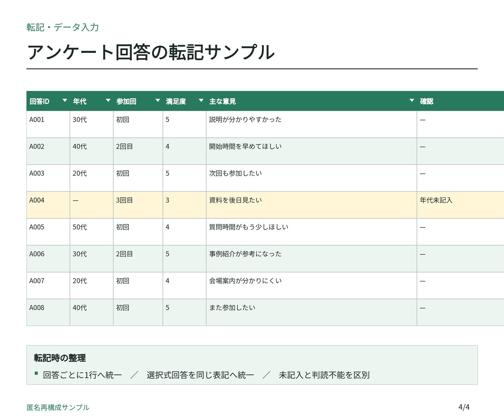Image resolution: width=504 pixels, height=420 pixels.
Task: Click 開始時間を早めてほしい opinion cell
Action: click(x=311, y=151)
